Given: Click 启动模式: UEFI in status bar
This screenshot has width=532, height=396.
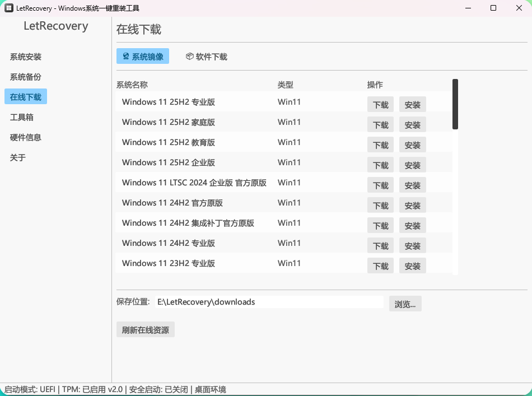Looking at the screenshot, I should (30, 389).
